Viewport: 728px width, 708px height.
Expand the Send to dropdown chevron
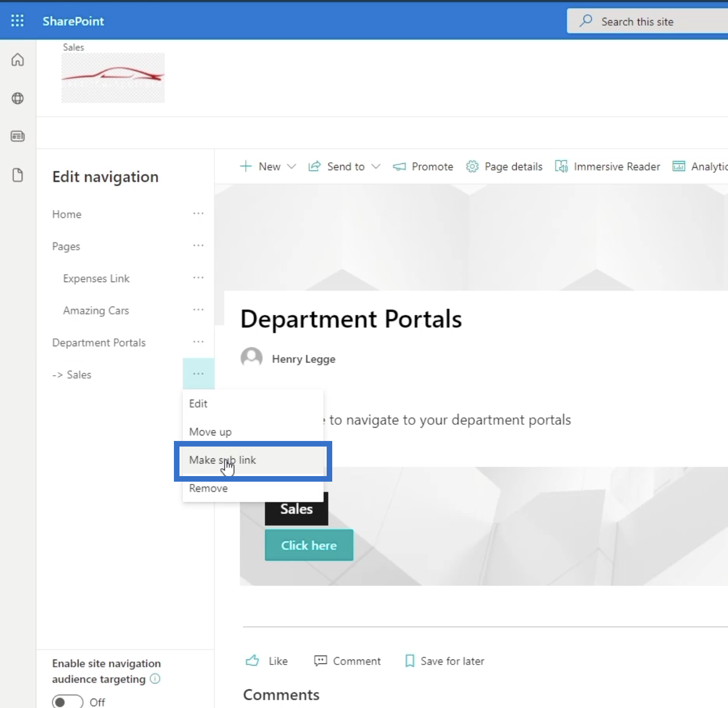tap(376, 166)
